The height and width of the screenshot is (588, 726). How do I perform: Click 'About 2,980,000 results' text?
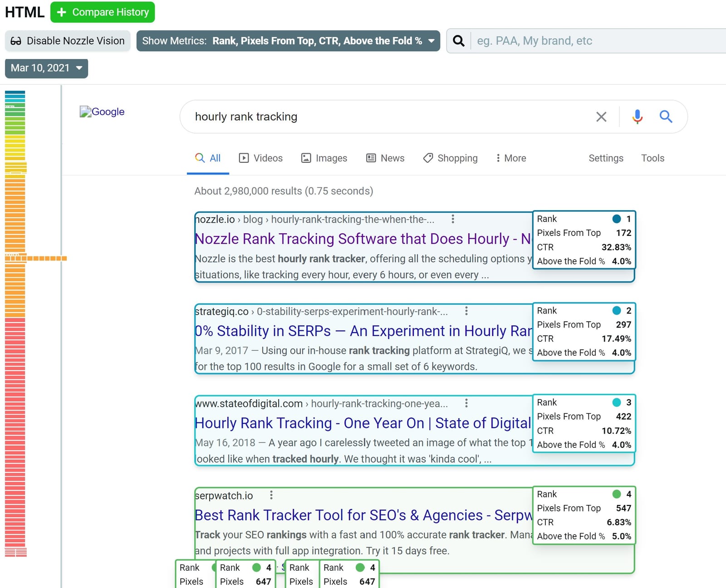tap(248, 191)
